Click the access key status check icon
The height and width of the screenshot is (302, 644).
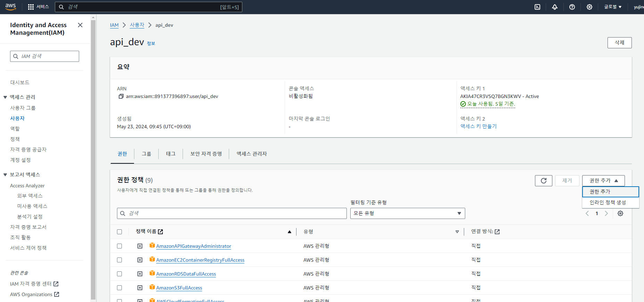pyautogui.click(x=463, y=104)
